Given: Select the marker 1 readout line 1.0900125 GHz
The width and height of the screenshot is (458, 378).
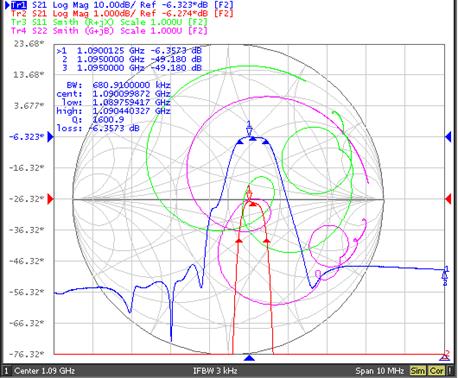Looking at the screenshot, I should point(129,51).
